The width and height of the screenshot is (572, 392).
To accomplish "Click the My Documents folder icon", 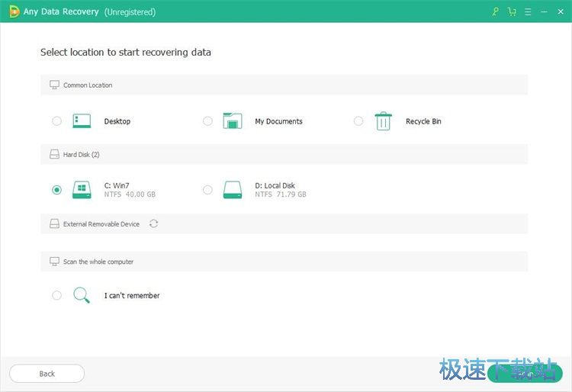I will pos(233,121).
